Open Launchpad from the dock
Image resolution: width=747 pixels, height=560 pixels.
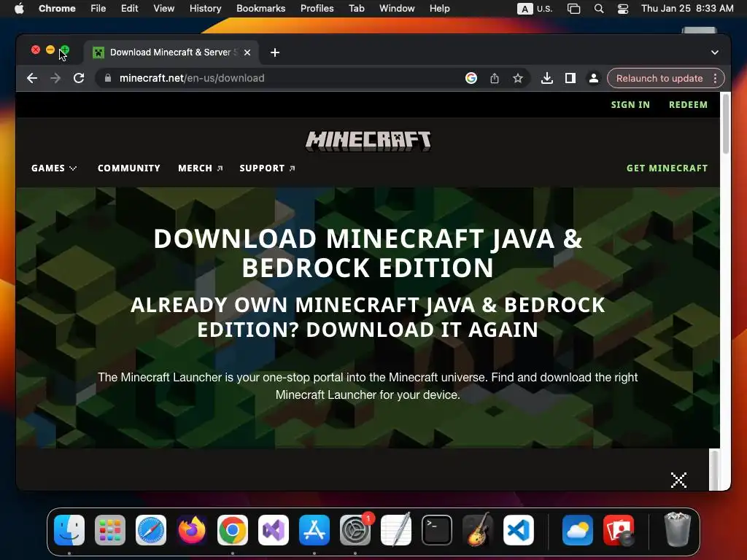[110, 530]
